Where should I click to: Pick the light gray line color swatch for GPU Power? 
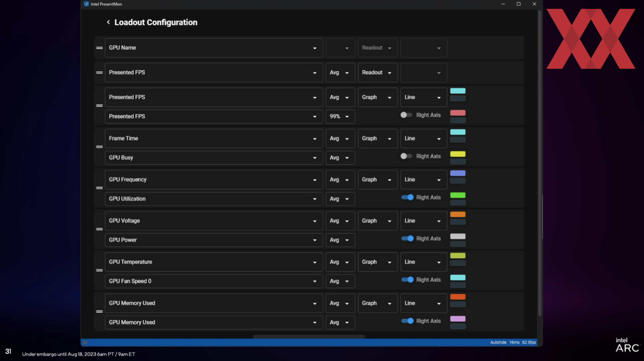pyautogui.click(x=458, y=237)
